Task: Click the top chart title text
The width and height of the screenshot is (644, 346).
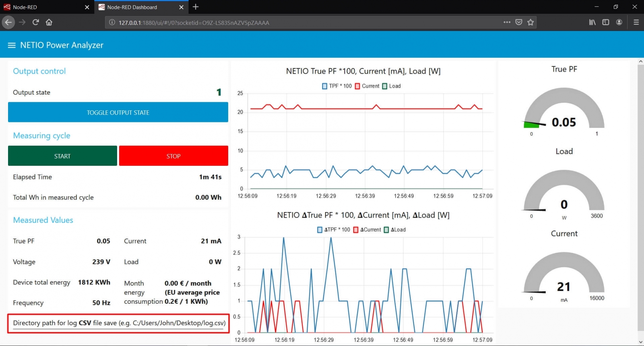Action: click(363, 71)
